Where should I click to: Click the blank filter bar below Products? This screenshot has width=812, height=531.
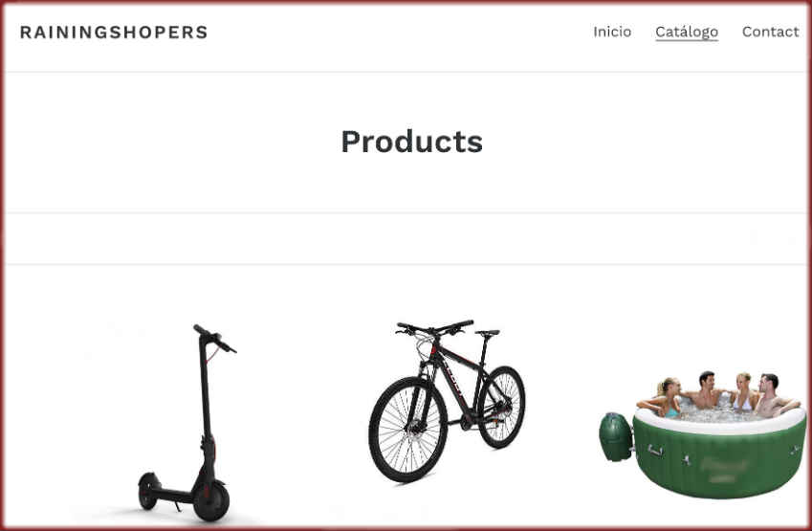406,239
